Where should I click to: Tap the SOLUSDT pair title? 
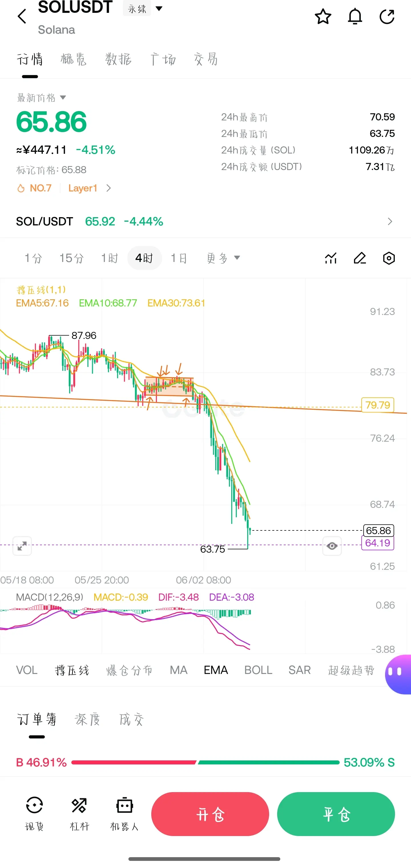(x=75, y=7)
